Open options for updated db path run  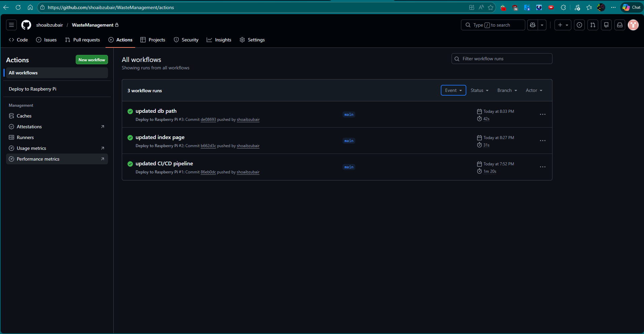(x=543, y=114)
